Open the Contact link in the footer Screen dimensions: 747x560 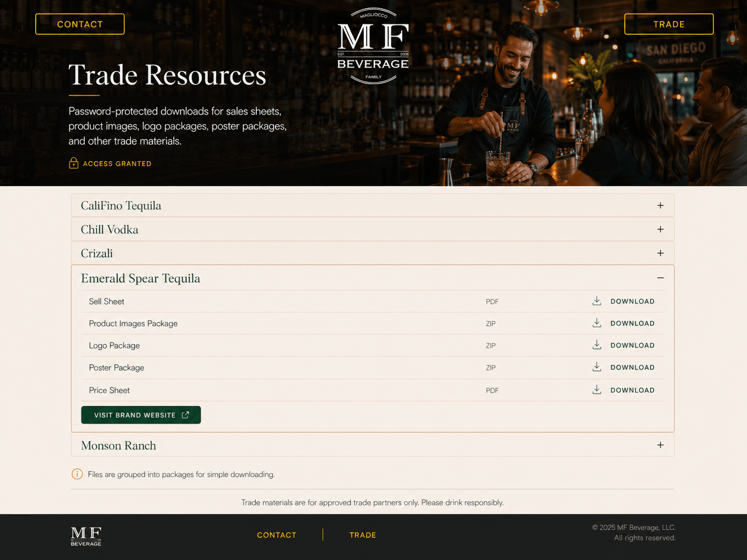(x=277, y=535)
